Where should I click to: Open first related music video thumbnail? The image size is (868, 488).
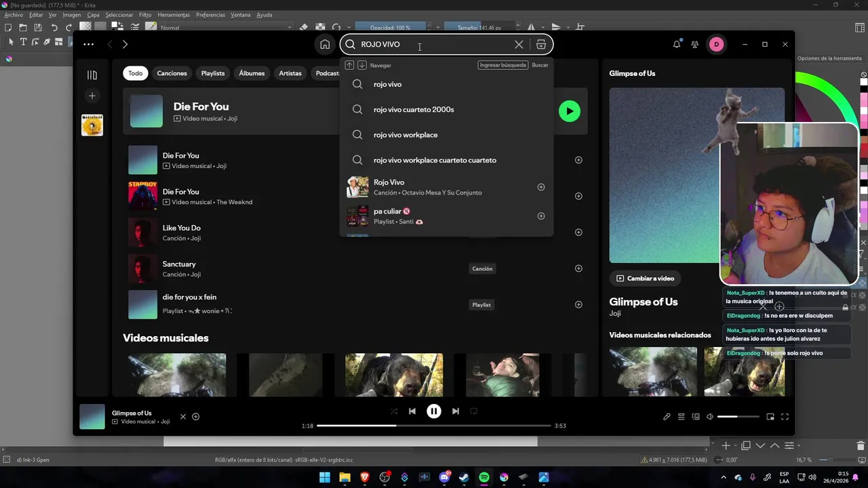pyautogui.click(x=653, y=371)
